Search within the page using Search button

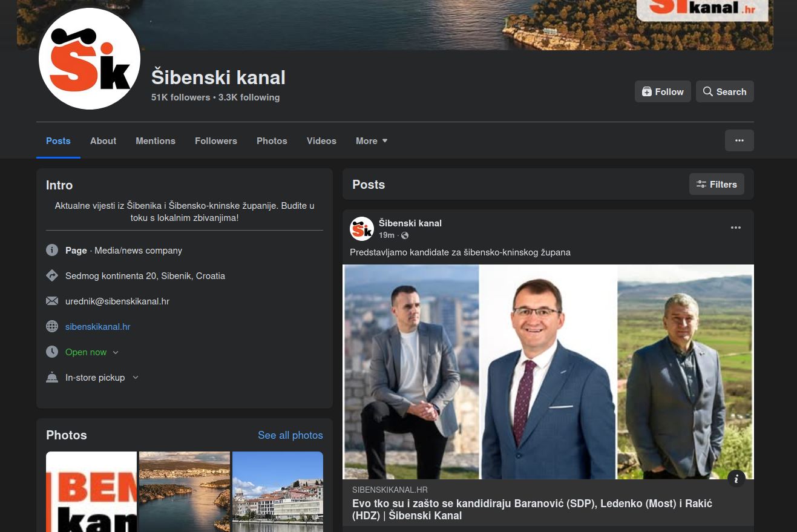click(724, 92)
